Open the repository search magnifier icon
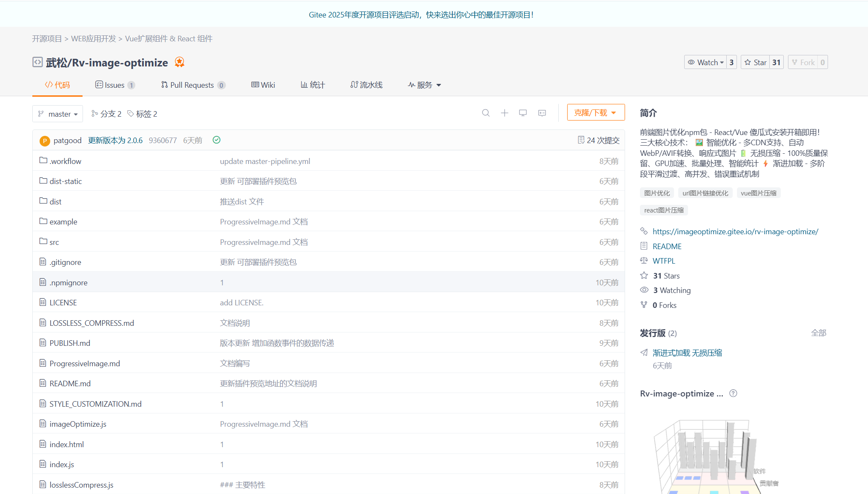This screenshot has height=494, width=868. tap(486, 113)
